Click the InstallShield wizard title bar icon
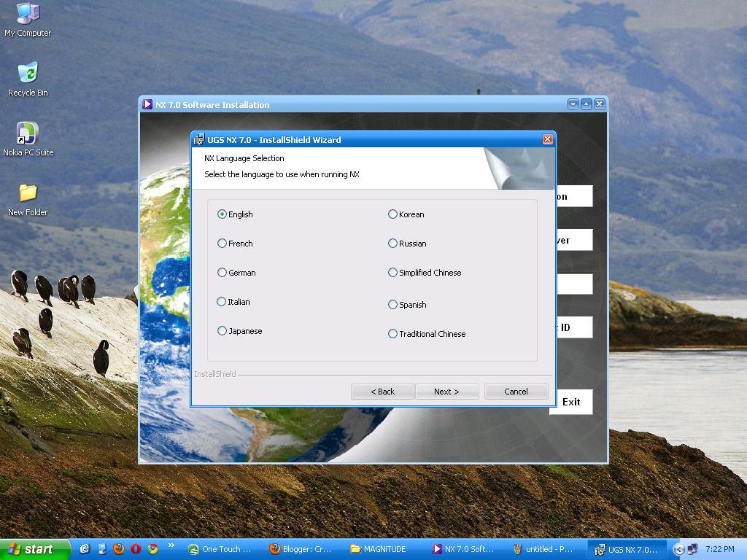The height and width of the screenshot is (560, 747). pyautogui.click(x=199, y=139)
